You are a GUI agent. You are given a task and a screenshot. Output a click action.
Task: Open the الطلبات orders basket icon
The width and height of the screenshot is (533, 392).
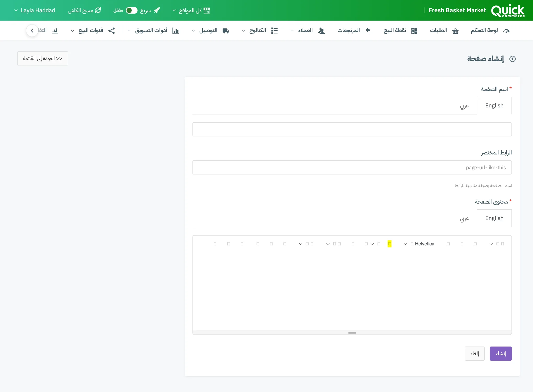455,31
